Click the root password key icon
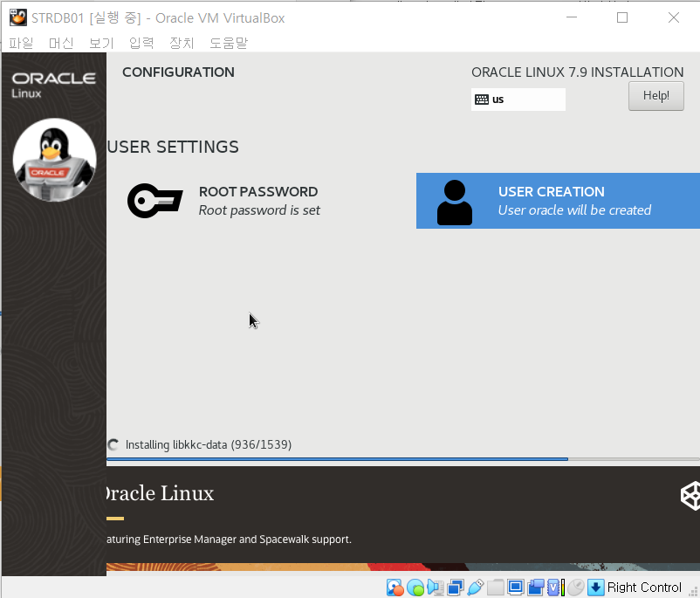Screen dimensions: 700x598 [154, 201]
